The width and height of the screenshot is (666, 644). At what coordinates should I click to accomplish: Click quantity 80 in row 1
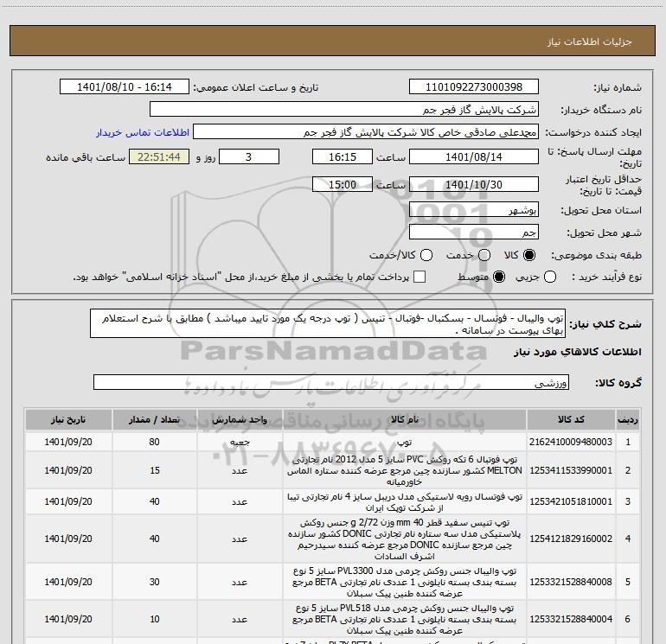click(x=154, y=442)
